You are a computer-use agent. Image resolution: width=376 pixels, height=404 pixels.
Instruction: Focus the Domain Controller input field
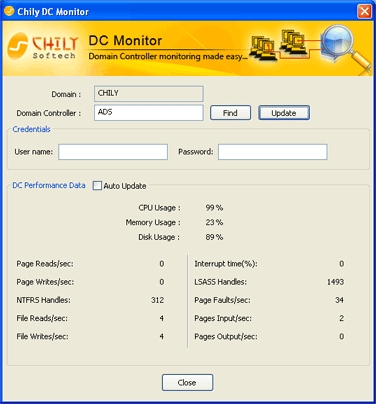149,113
